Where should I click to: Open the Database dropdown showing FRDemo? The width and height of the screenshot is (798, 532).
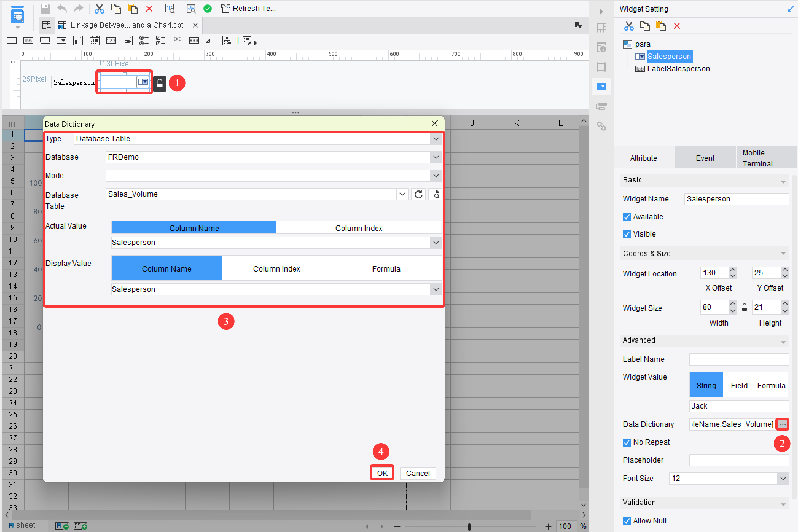point(436,157)
